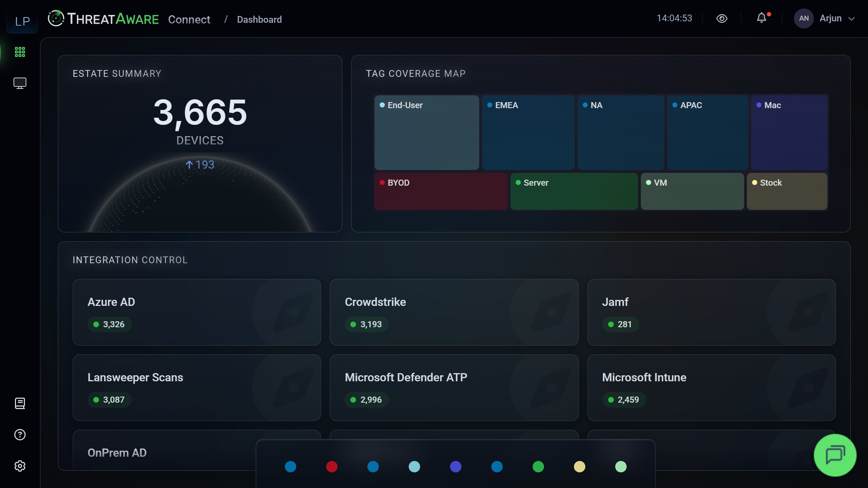Open the help question mark icon
868x488 pixels.
[20, 435]
